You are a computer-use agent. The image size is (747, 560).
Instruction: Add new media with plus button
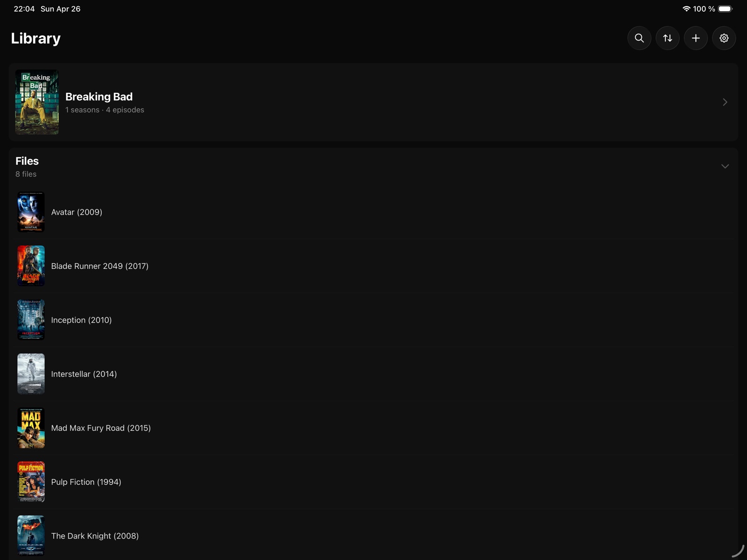696,38
